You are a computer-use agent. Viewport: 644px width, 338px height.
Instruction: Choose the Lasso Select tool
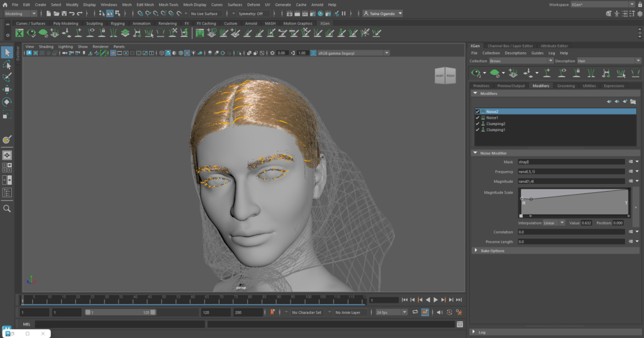7,65
